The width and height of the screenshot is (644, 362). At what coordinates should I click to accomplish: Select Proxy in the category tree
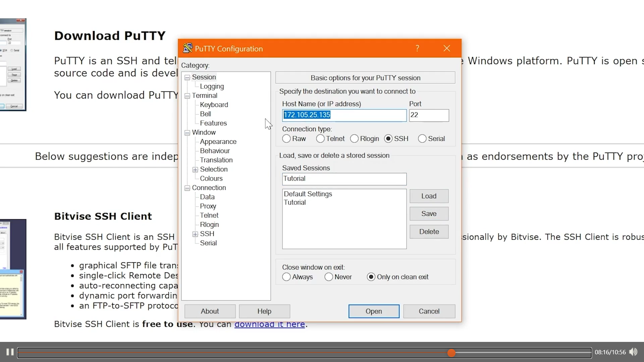coord(208,206)
